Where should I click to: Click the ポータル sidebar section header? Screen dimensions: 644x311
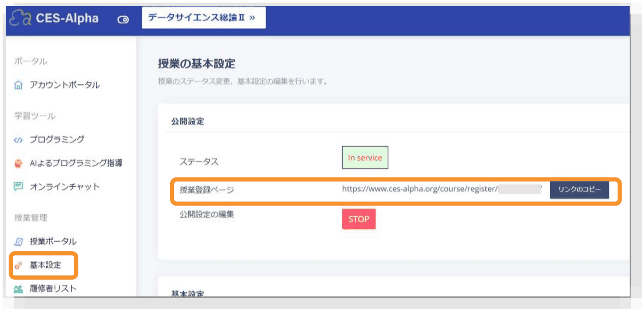click(x=31, y=61)
